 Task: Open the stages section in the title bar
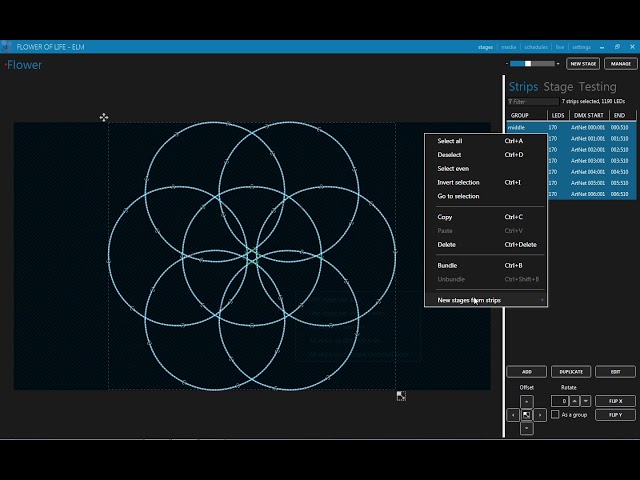pyautogui.click(x=485, y=47)
